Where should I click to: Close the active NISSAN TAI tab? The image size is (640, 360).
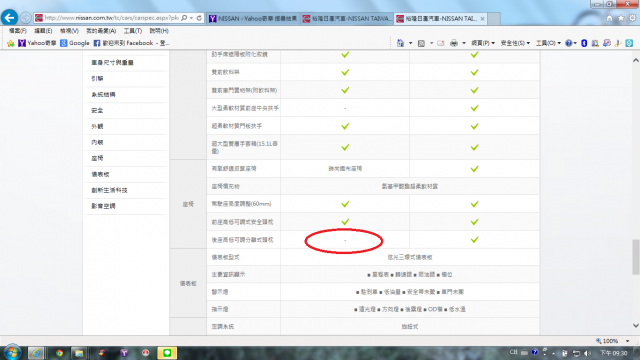coord(482,18)
